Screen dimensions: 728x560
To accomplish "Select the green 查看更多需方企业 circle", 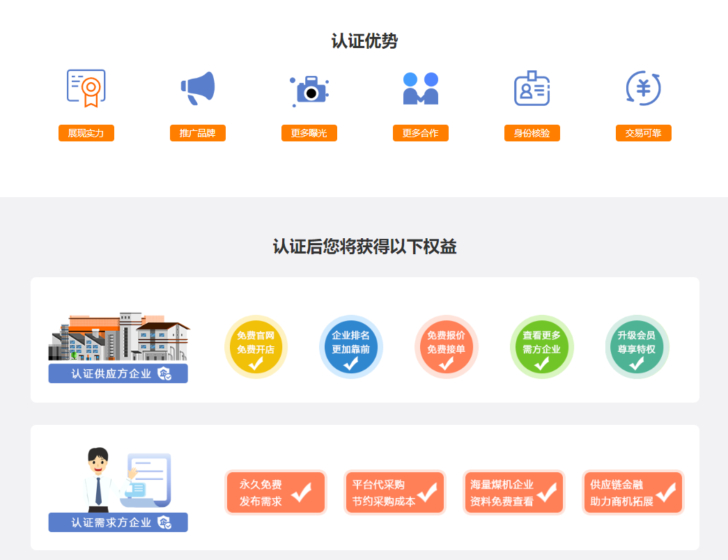I will 541,346.
